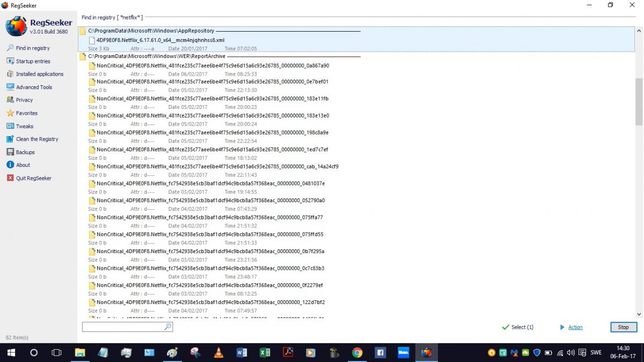Open Task View on taskbar
The width and height of the screenshot is (644, 362).
coord(56,352)
